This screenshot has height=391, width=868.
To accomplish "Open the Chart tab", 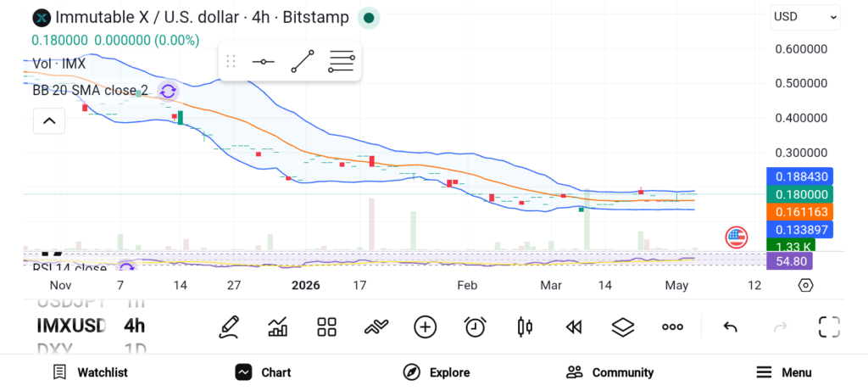I will [263, 372].
